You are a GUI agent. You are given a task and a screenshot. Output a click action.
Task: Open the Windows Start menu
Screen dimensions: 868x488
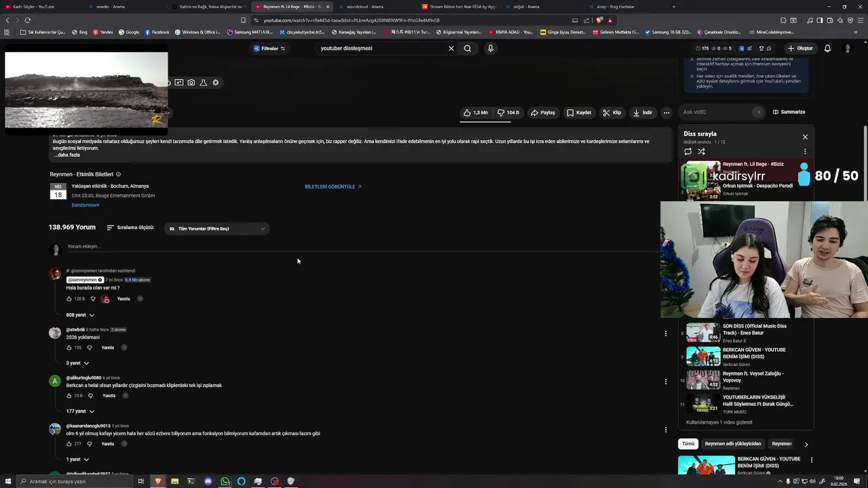7,481
